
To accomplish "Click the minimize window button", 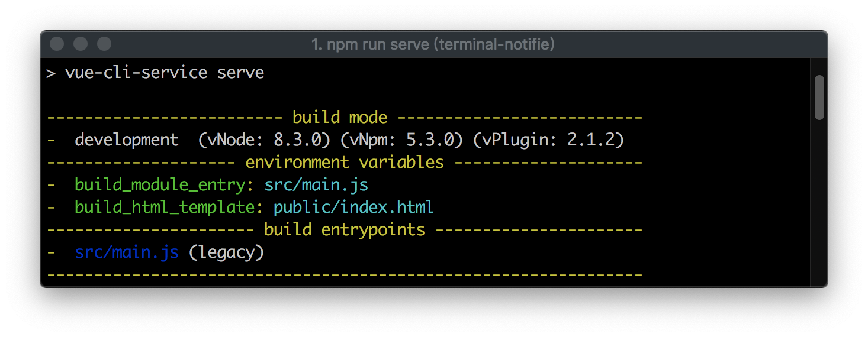I will point(81,44).
